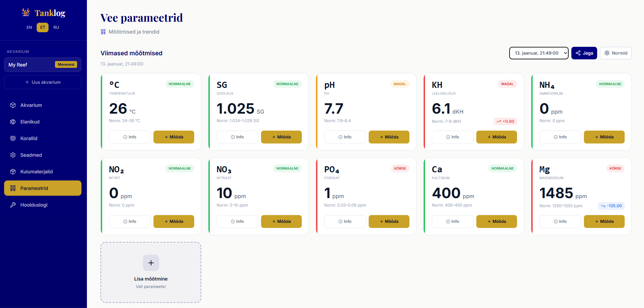Image resolution: width=644 pixels, height=308 pixels.
Task: Open the Parameetrid menu item
Action: coord(43,188)
